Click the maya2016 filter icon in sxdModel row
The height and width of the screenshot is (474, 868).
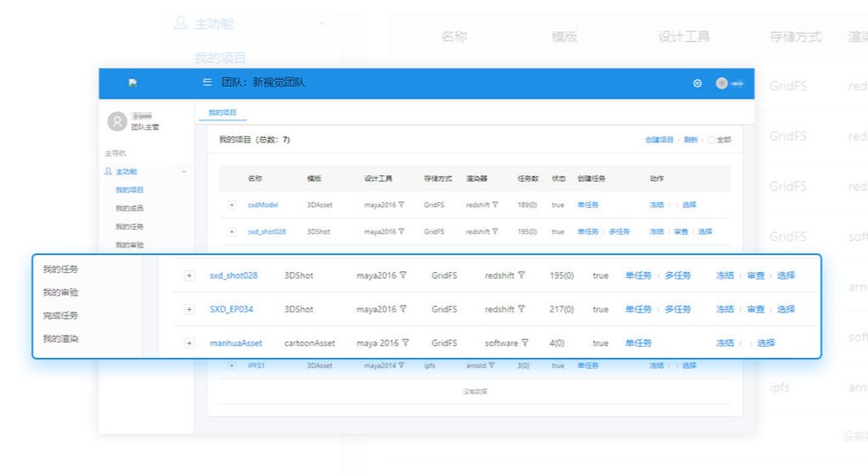tap(401, 205)
